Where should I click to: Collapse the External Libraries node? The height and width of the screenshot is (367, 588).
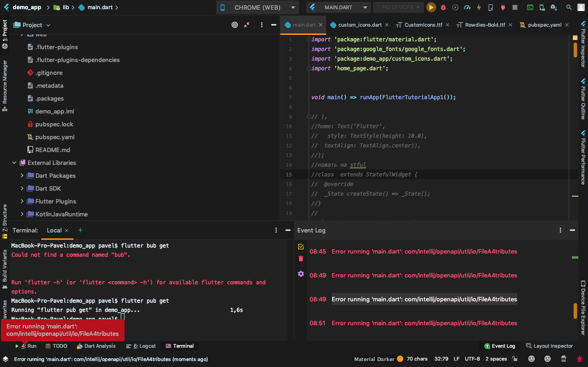coord(14,163)
